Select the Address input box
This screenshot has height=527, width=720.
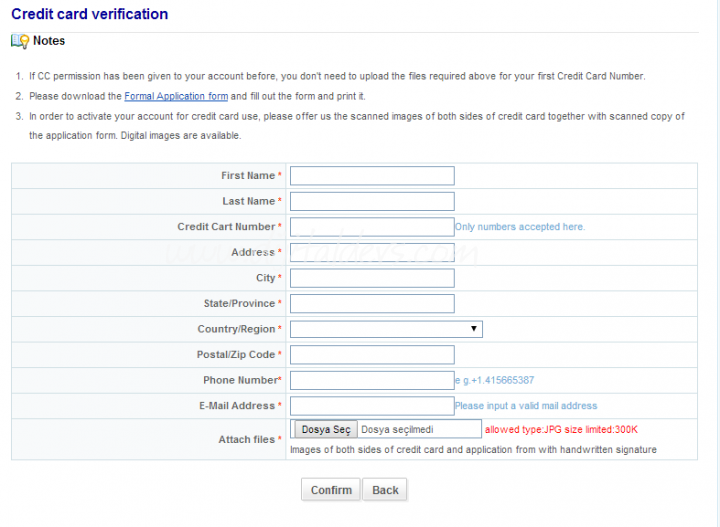click(371, 252)
